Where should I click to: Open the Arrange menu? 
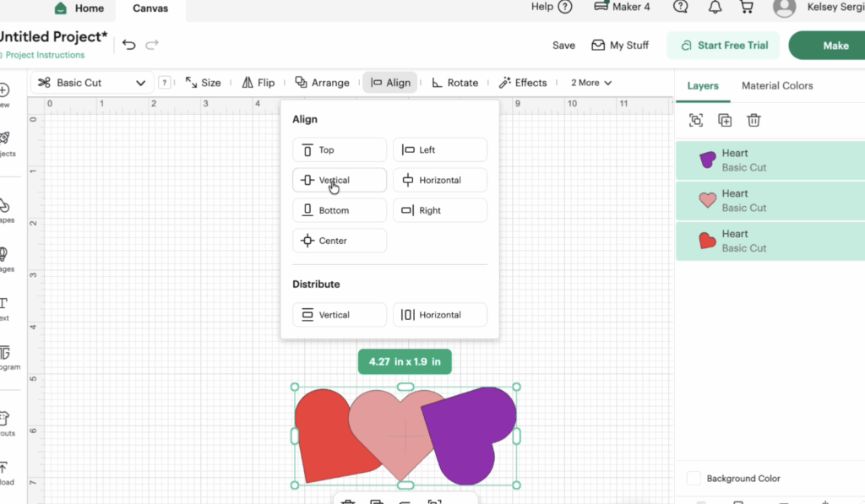click(x=322, y=83)
